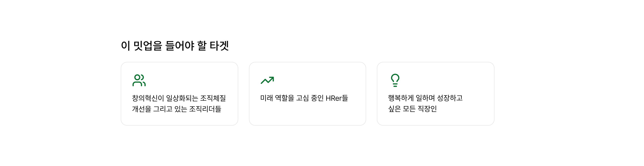Click the text line '개선을 그리고 있는 조직리더들'
This screenshot has width=644, height=166.
(x=176, y=109)
